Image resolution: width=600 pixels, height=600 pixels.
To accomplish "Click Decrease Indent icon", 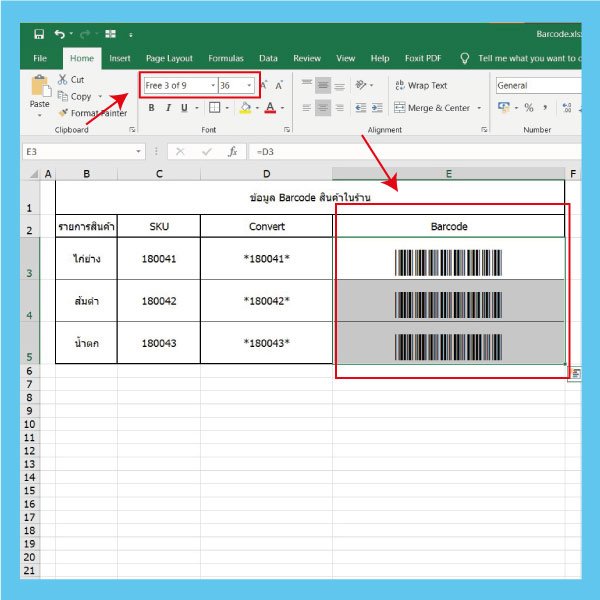I will pyautogui.click(x=360, y=108).
